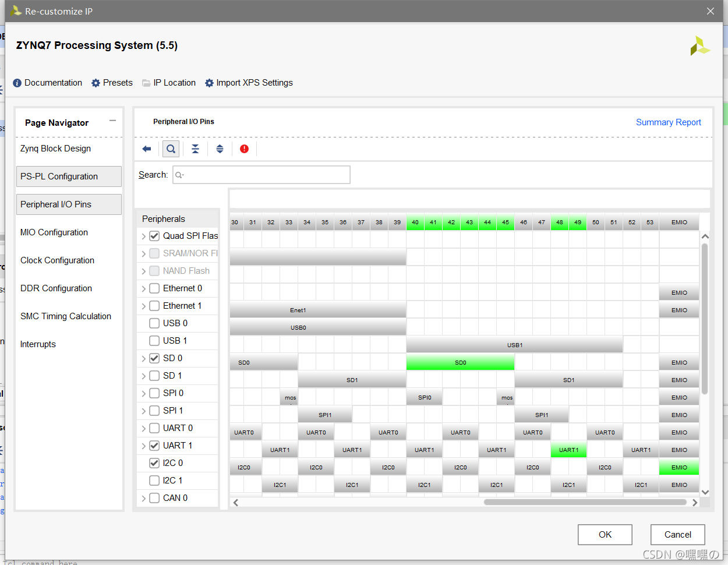
Task: Click the OK button
Action: 605,535
